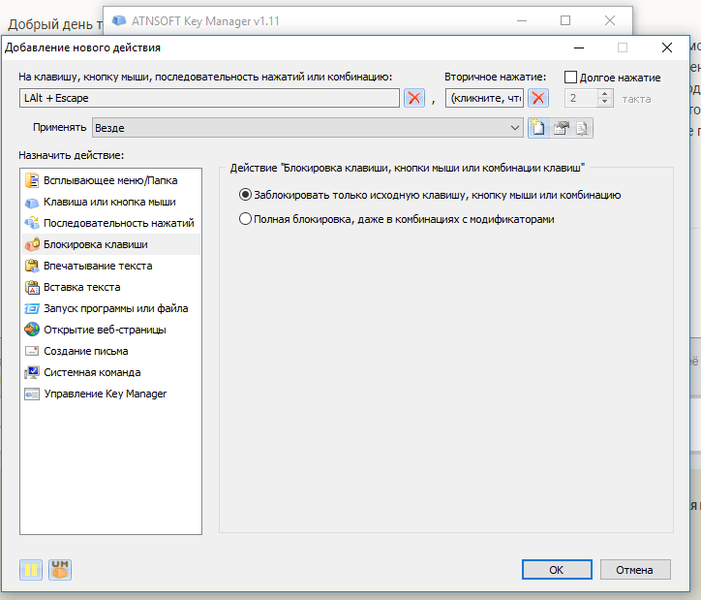This screenshot has height=600, width=701.
Task: Choose Клавиша или кнопка мыши action
Action: [x=110, y=202]
